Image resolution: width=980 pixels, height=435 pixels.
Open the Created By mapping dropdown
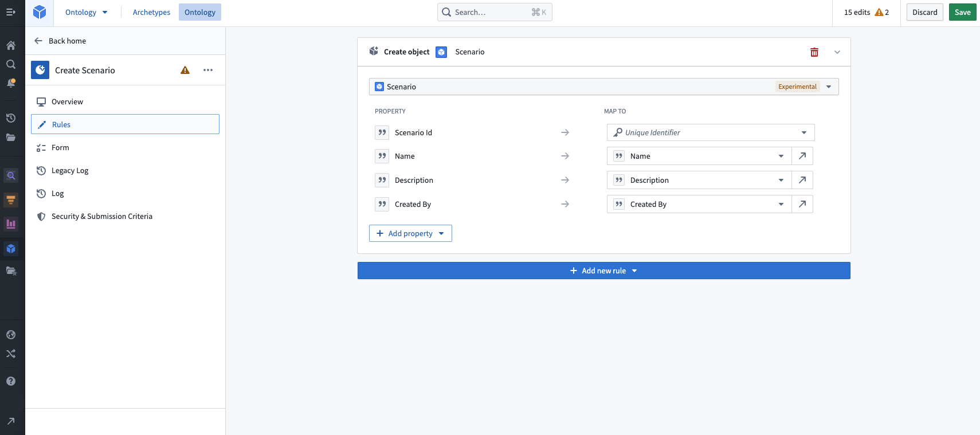(699, 204)
